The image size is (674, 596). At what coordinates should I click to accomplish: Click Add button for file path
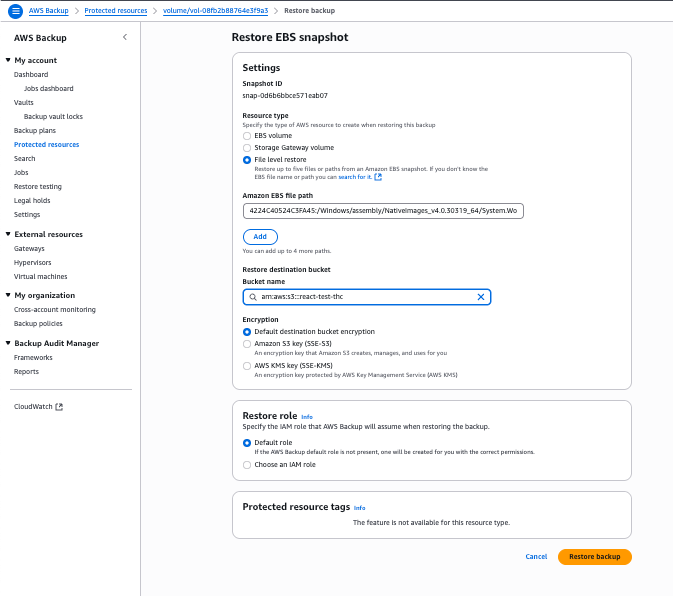[260, 237]
